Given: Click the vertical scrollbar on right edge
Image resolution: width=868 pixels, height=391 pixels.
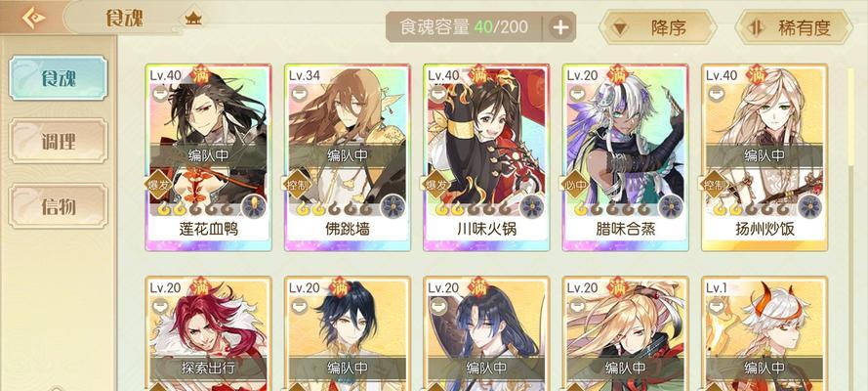Looking at the screenshot, I should (852, 116).
